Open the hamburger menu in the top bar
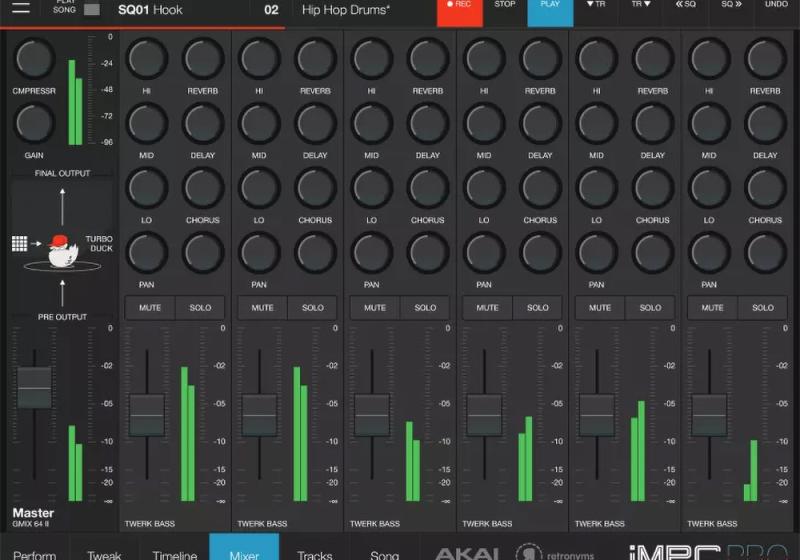Screen dimensions: 800x560 pyautogui.click(x=21, y=8)
